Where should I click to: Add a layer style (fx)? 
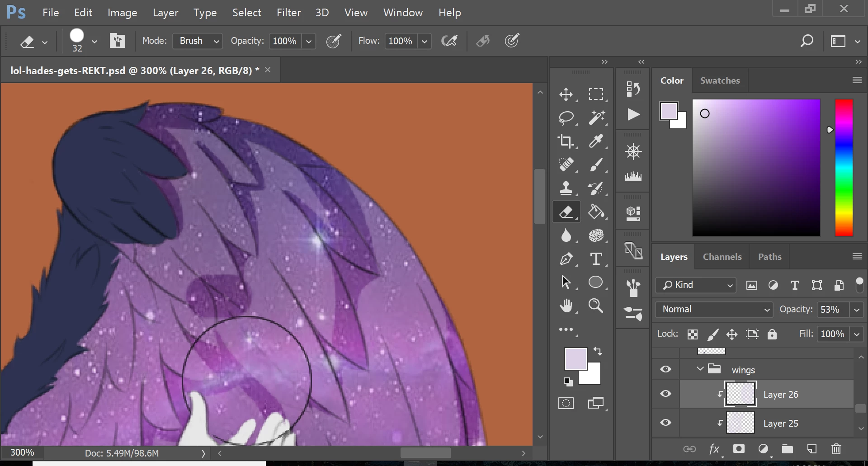pyautogui.click(x=714, y=449)
